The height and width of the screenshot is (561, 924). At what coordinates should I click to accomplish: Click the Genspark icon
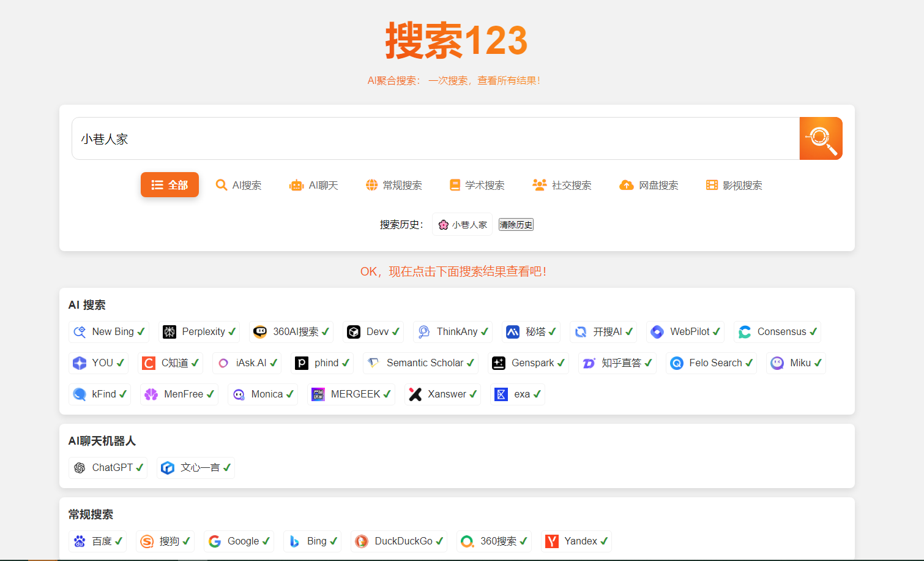click(x=499, y=363)
